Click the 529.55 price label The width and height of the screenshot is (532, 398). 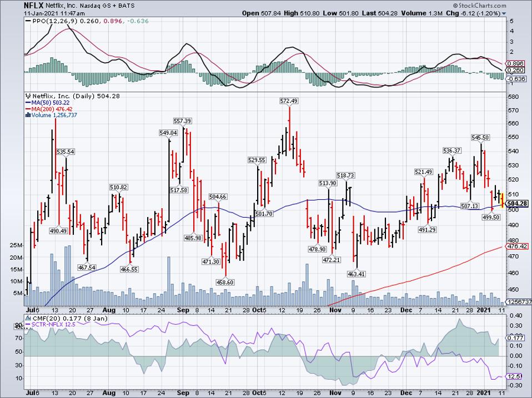[x=257, y=160]
